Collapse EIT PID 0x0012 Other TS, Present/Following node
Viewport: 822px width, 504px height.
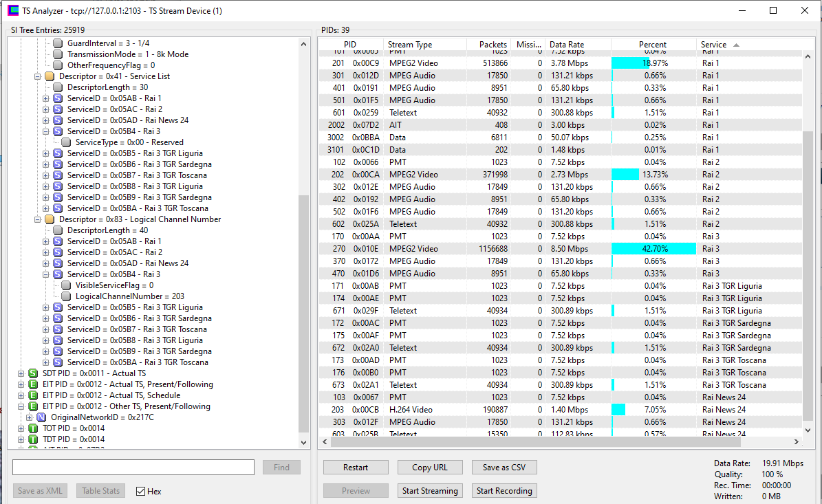21,406
